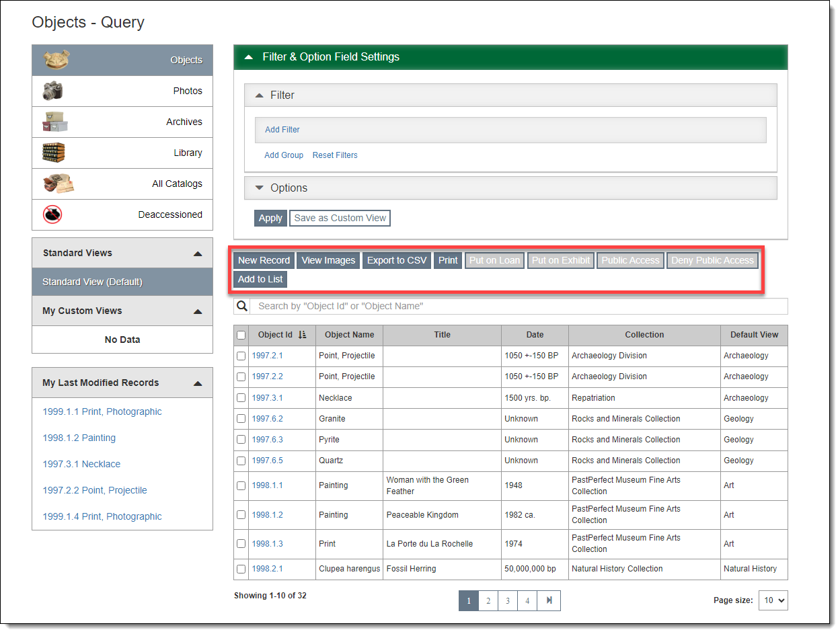Click the Print button
This screenshot has width=840, height=634.
click(x=448, y=260)
